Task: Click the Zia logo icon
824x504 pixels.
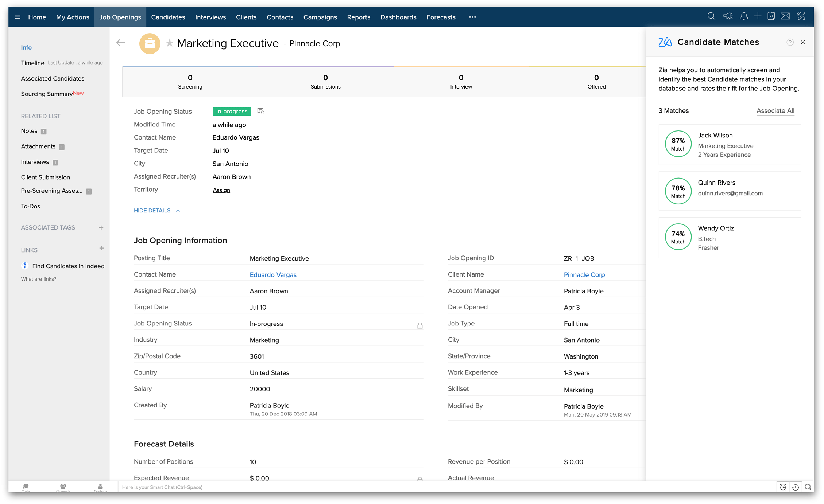Action: 665,42
